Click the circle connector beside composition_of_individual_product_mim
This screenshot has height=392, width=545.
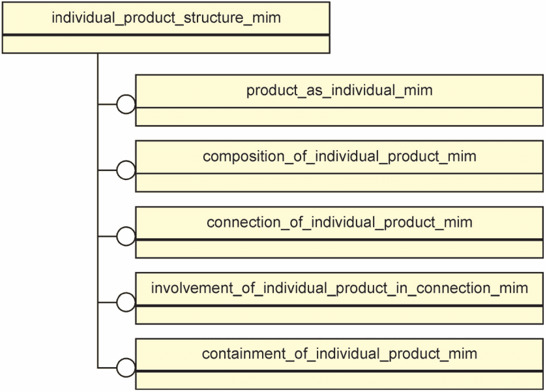126,170
